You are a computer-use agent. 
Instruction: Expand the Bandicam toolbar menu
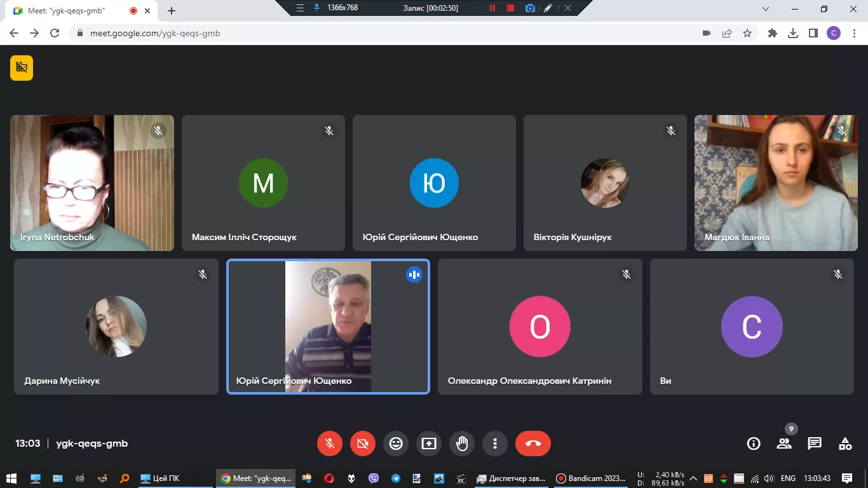coord(301,8)
